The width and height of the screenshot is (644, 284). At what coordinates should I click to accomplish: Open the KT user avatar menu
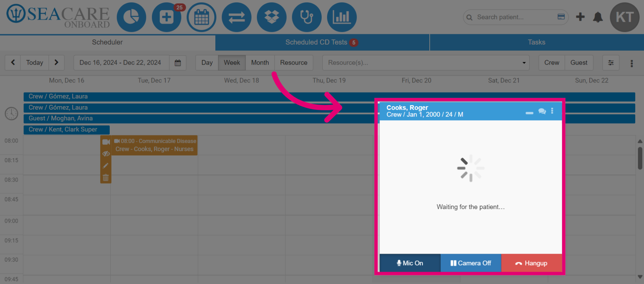(625, 17)
